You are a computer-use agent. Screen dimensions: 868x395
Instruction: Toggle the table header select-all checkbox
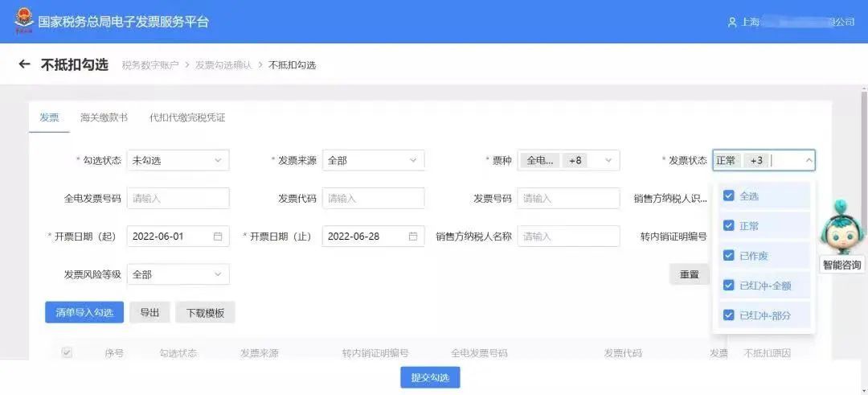(x=67, y=353)
